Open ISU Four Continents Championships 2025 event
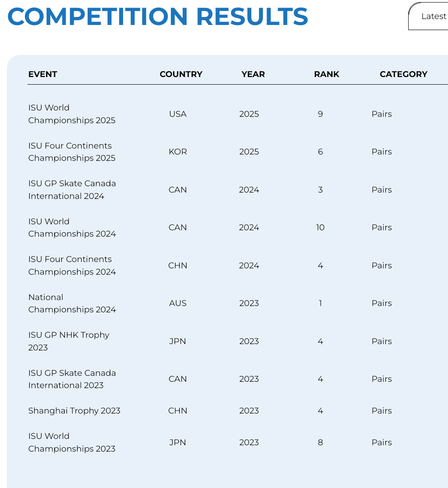The height and width of the screenshot is (488, 448). 71,152
